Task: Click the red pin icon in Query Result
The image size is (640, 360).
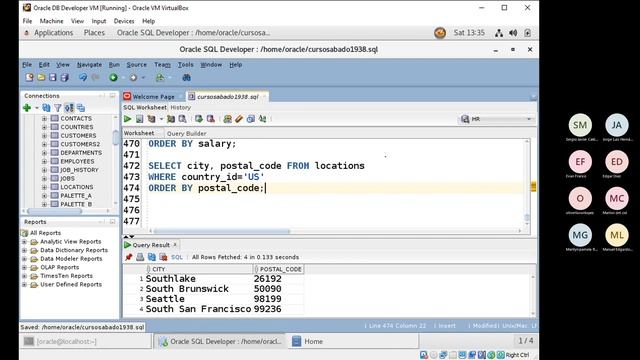Action: (x=129, y=257)
